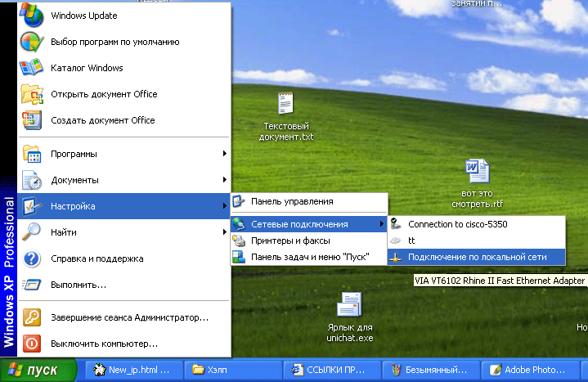Image resolution: width=588 pixels, height=382 pixels.
Task: Expand the Найти submenu arrow
Action: [224, 232]
